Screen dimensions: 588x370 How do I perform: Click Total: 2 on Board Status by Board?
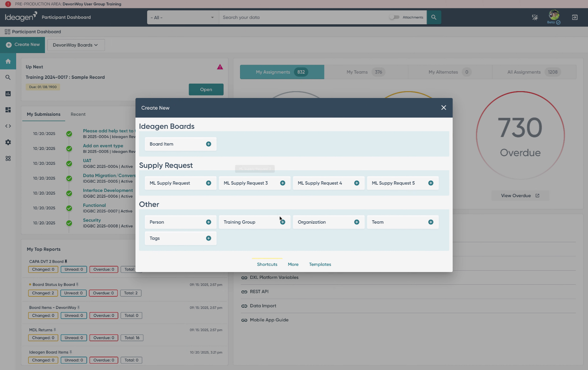tap(131, 293)
